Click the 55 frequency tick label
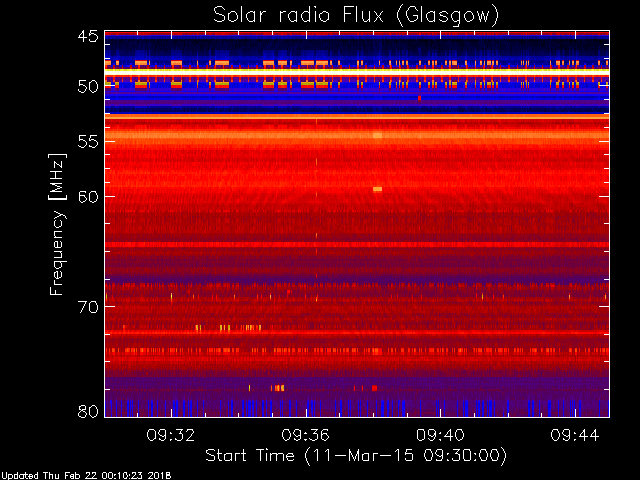This screenshot has height=480, width=640. 88,142
